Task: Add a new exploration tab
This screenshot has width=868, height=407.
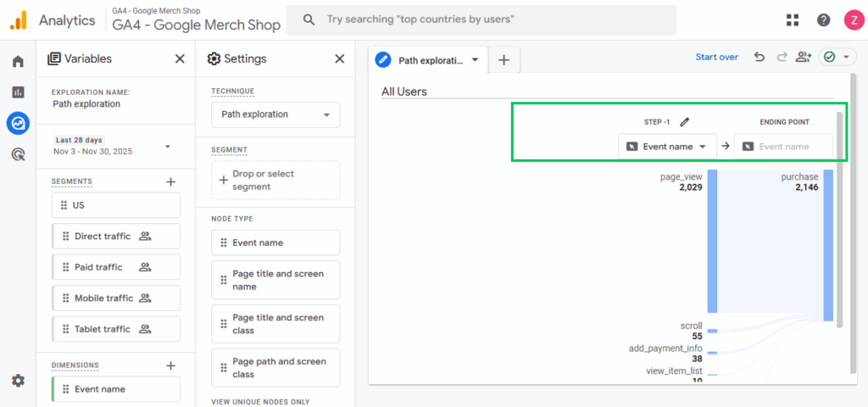Action: click(504, 60)
